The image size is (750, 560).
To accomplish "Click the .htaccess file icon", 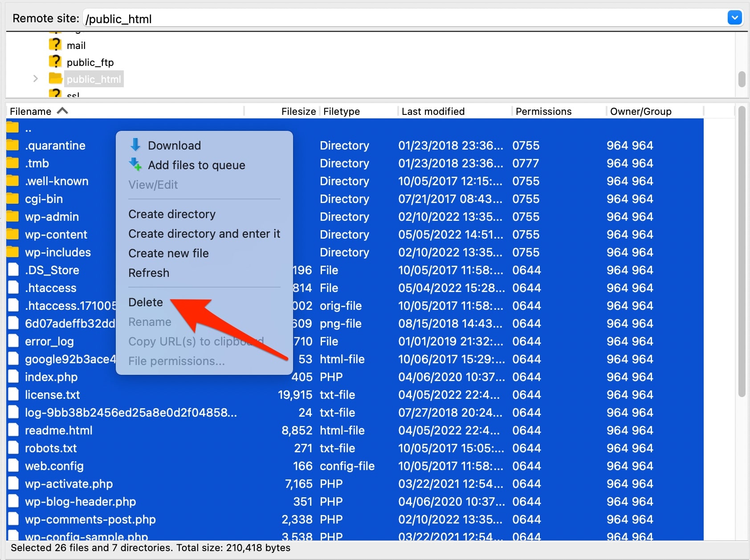I will click(13, 288).
